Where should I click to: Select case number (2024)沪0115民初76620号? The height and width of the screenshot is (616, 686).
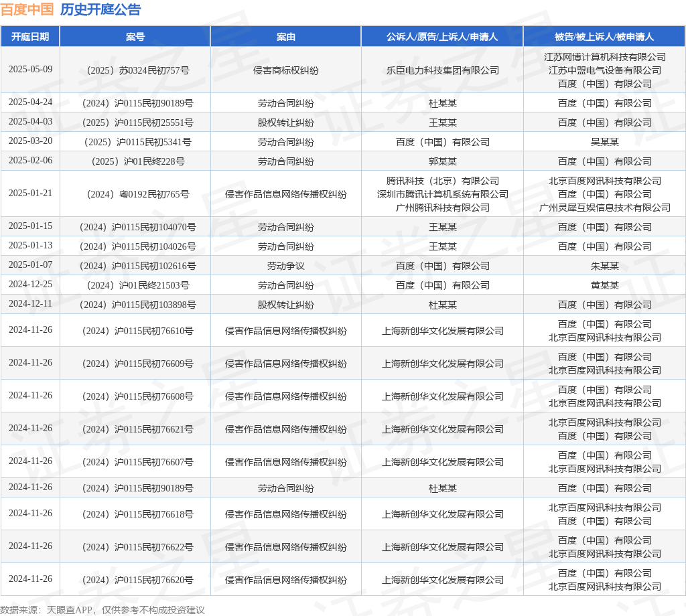[138, 580]
